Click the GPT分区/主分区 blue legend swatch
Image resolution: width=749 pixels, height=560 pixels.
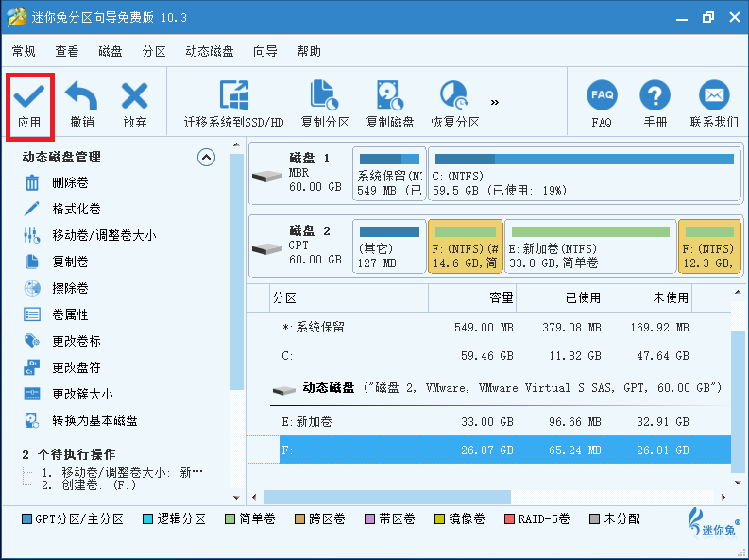click(26, 519)
